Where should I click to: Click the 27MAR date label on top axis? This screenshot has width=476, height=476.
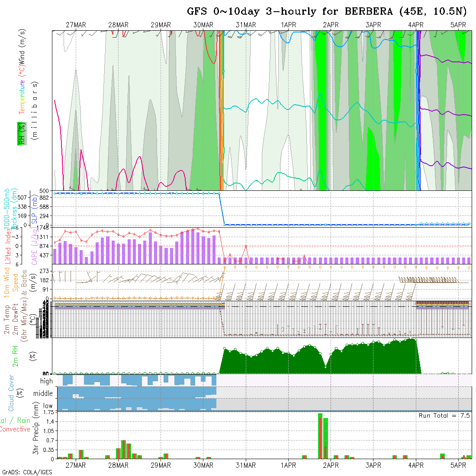(76, 25)
